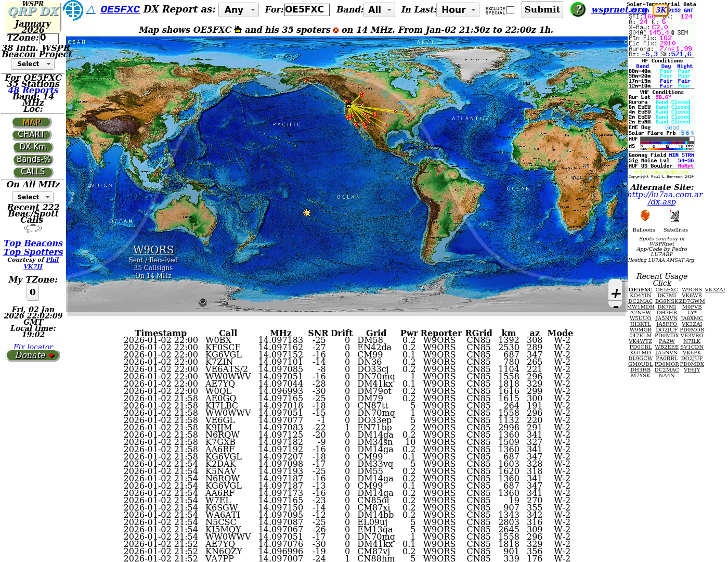The image size is (728, 562).
Task: Open the 48 Reports link
Action: 33,90
